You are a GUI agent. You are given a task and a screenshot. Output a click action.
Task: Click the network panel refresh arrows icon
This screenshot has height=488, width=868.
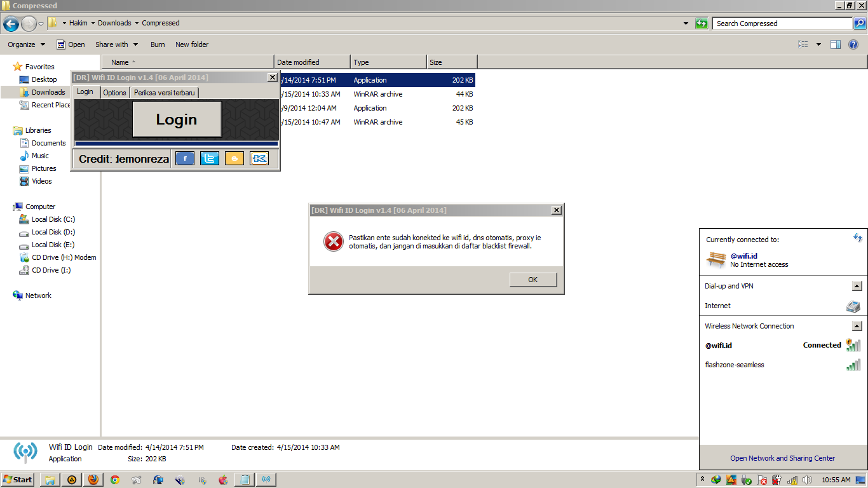[858, 238]
